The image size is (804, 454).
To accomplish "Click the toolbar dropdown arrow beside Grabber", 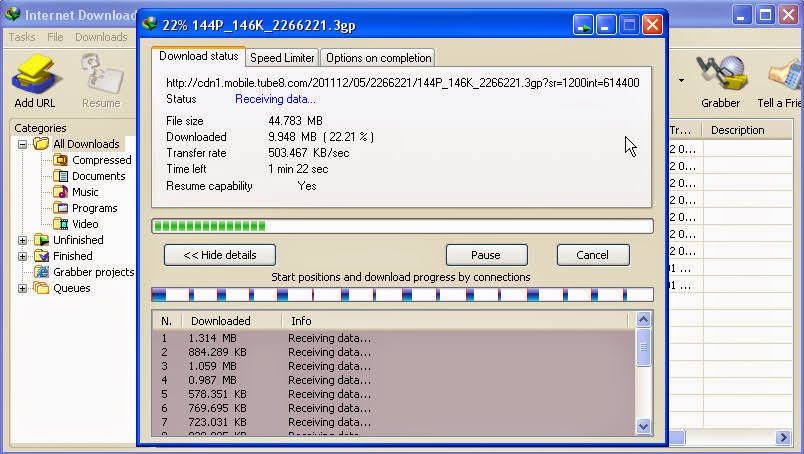I will point(681,81).
